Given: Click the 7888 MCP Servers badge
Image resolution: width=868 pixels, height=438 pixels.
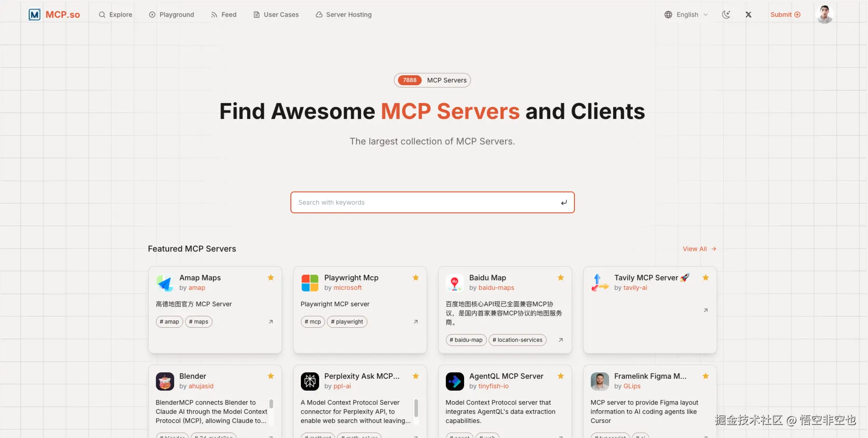Looking at the screenshot, I should click(x=432, y=80).
